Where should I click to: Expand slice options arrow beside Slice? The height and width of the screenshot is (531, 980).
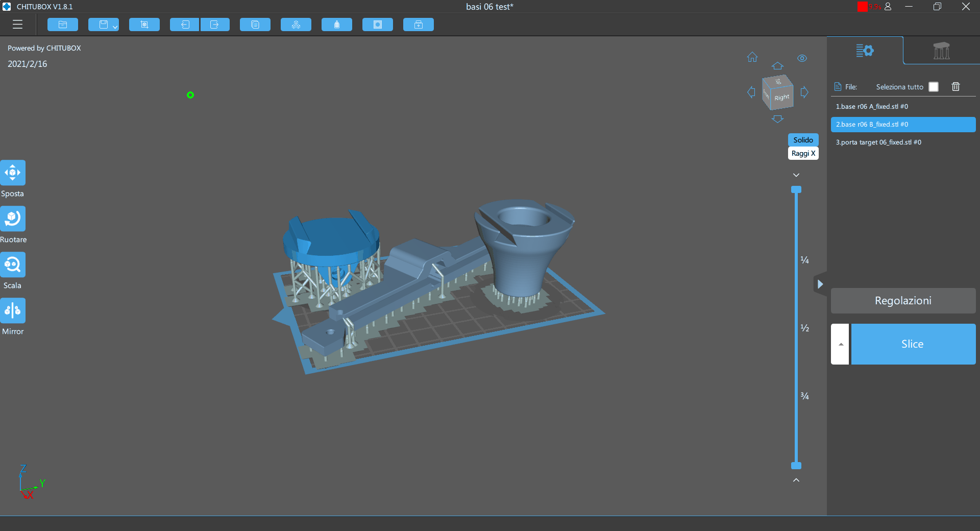[x=840, y=344]
